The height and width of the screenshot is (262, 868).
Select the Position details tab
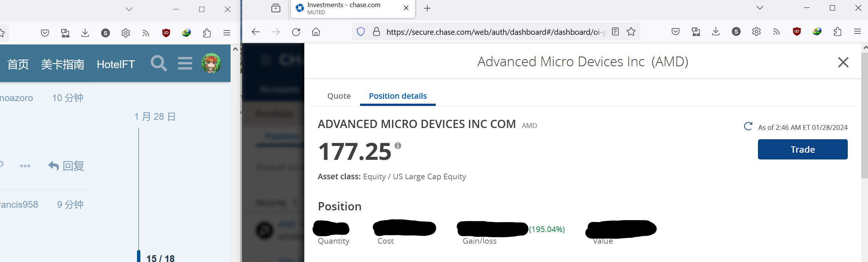[398, 96]
